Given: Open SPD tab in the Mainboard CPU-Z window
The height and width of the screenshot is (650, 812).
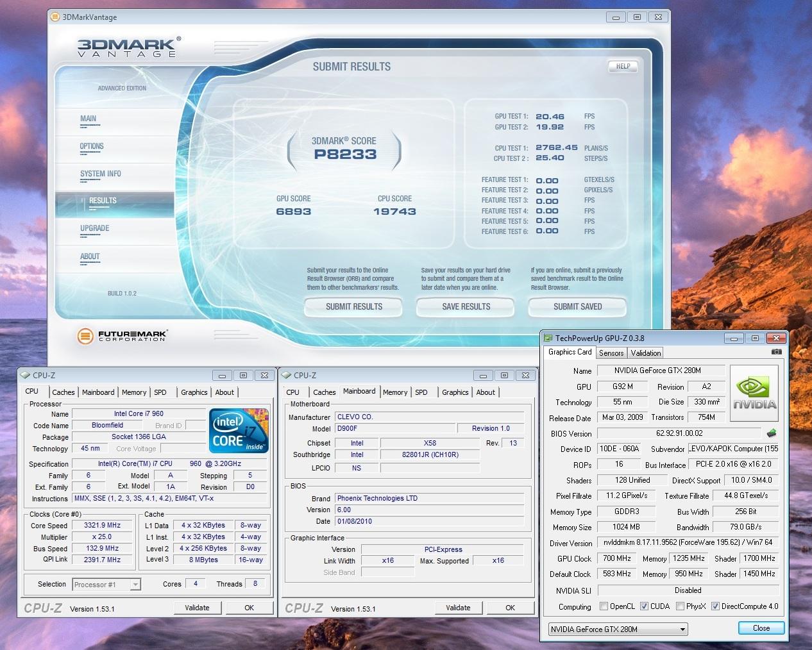Looking at the screenshot, I should 421,392.
